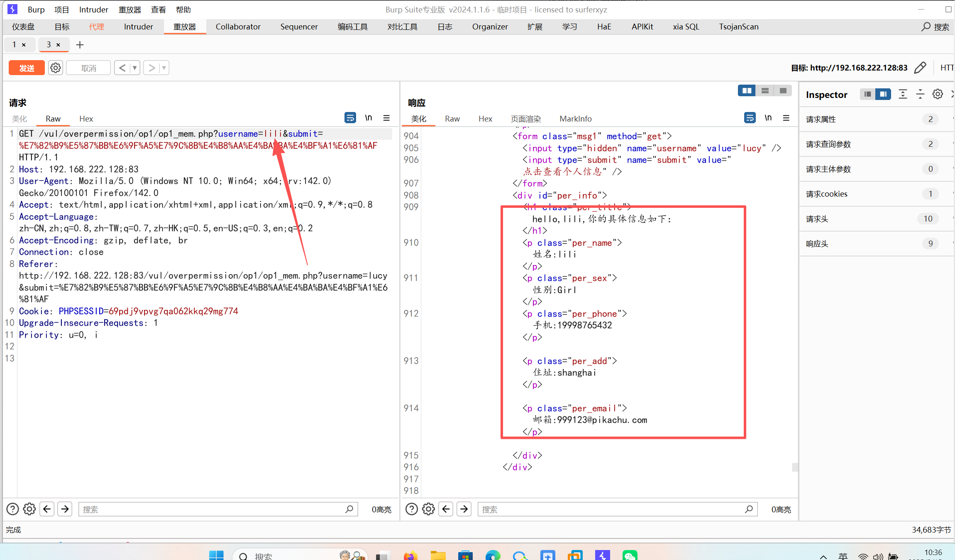
Task: Open the Burp Suite icon in the taskbar
Action: click(602, 555)
